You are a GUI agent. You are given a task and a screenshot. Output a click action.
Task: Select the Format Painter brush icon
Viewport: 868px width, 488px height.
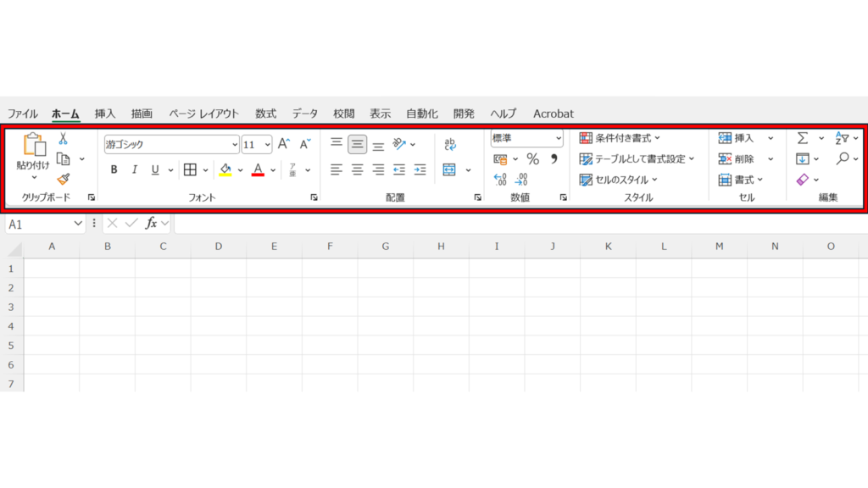[63, 179]
